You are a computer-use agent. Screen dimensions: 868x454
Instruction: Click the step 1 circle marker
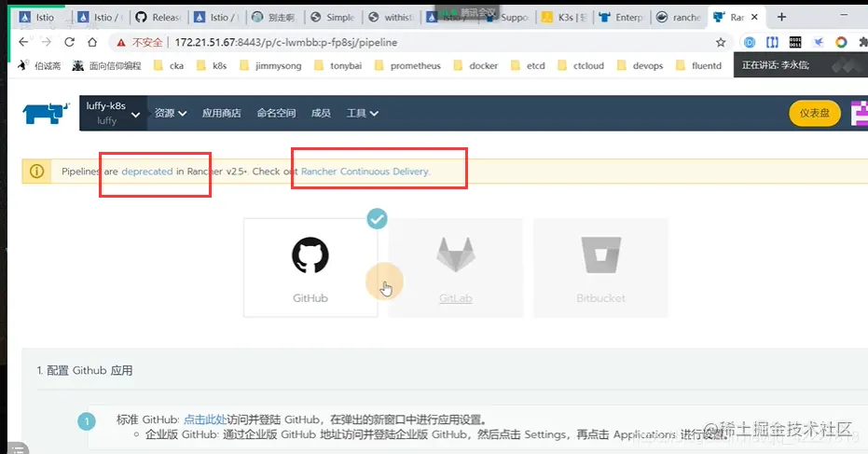pos(87,422)
